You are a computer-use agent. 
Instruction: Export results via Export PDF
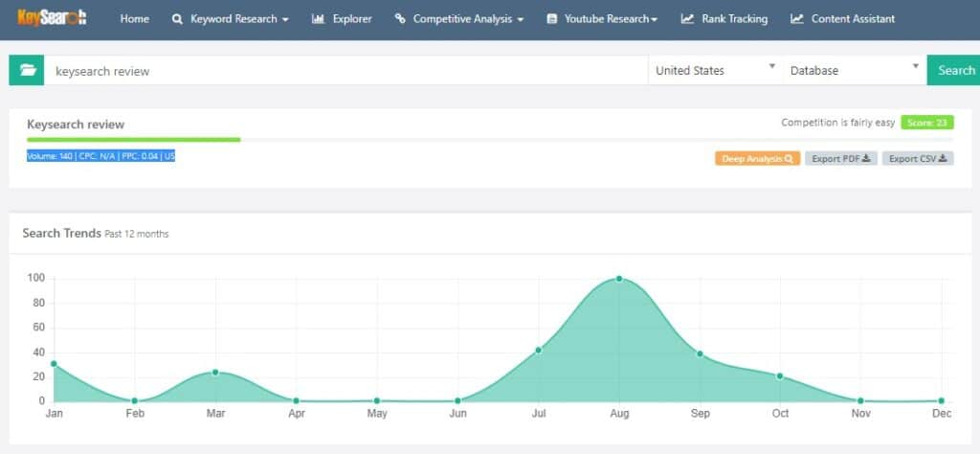click(x=840, y=159)
